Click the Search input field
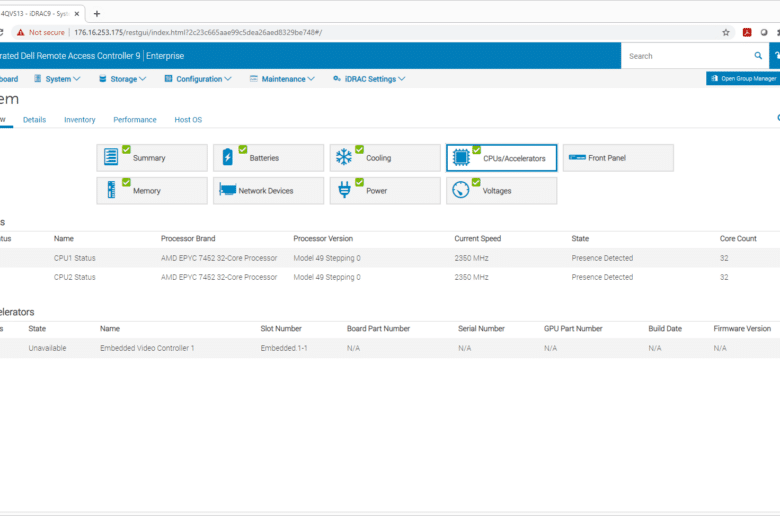 pos(689,56)
